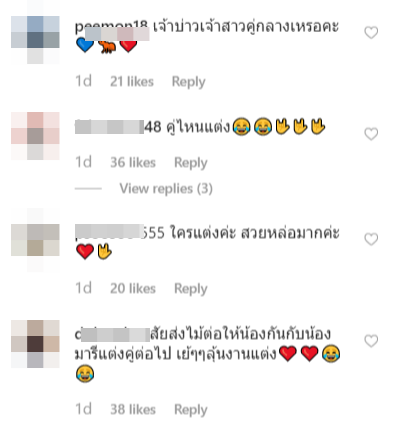Reply to the 21 likes comment

pos(188,82)
